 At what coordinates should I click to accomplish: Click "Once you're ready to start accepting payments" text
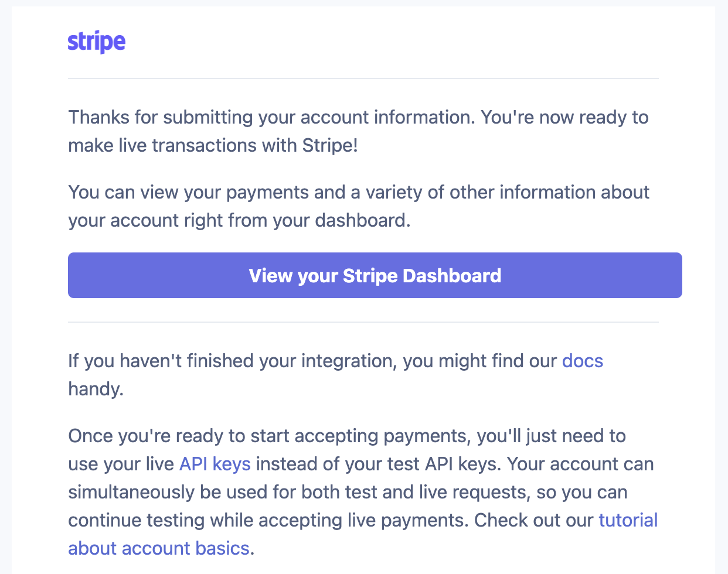click(x=270, y=436)
